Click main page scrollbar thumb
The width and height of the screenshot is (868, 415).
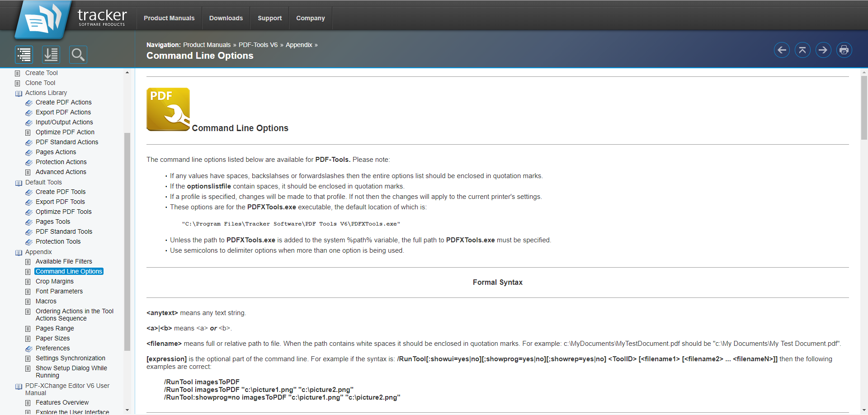[864, 108]
